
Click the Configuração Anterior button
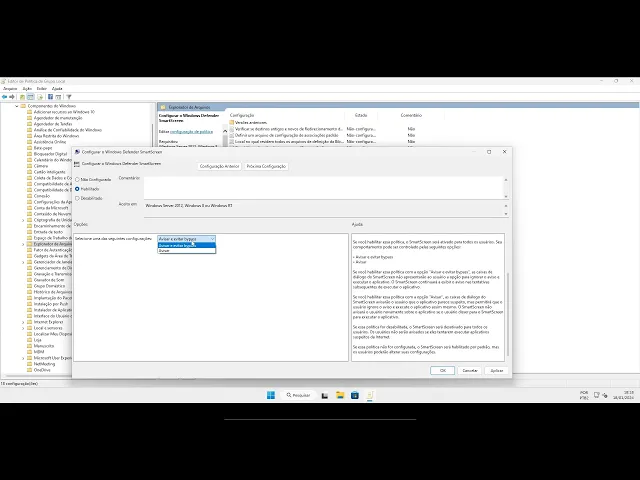[x=220, y=167]
